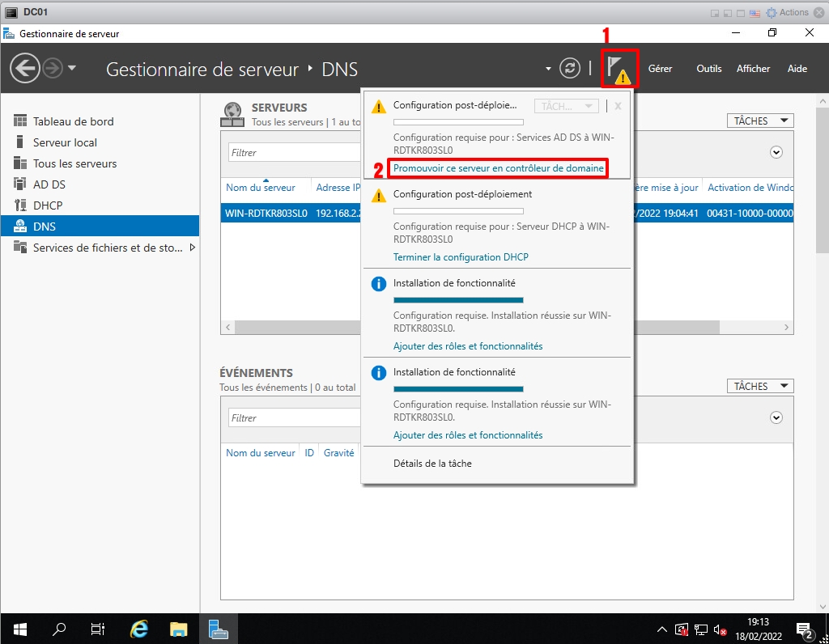Click the Événements Filtrer input field
Image resolution: width=829 pixels, height=644 pixels.
tap(293, 418)
